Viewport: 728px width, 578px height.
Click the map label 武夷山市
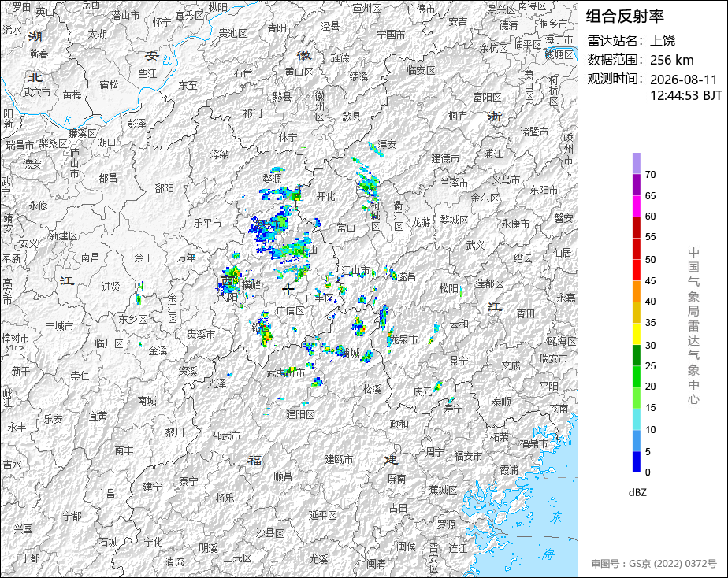click(286, 372)
